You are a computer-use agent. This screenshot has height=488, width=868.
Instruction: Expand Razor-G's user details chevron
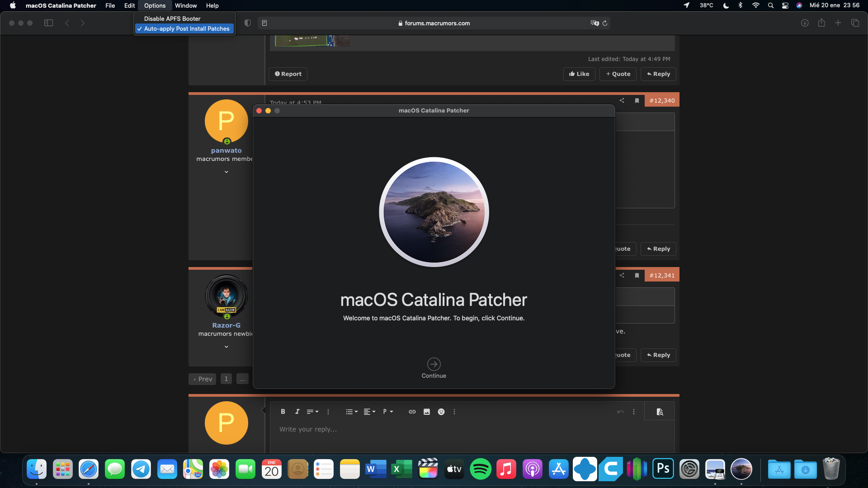(x=226, y=347)
